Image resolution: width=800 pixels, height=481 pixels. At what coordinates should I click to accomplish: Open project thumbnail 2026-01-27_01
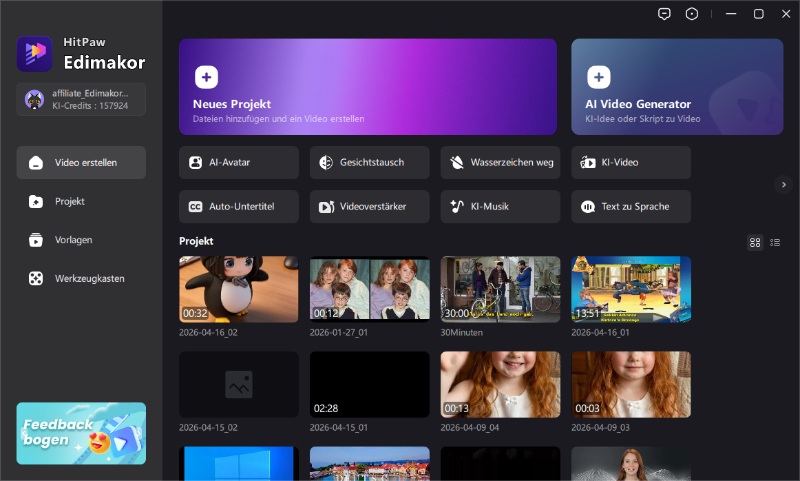pos(369,289)
